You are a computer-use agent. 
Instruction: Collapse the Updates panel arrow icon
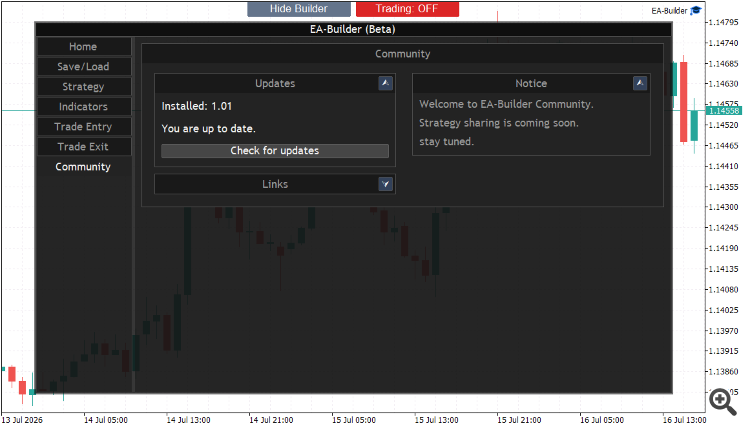tap(386, 83)
